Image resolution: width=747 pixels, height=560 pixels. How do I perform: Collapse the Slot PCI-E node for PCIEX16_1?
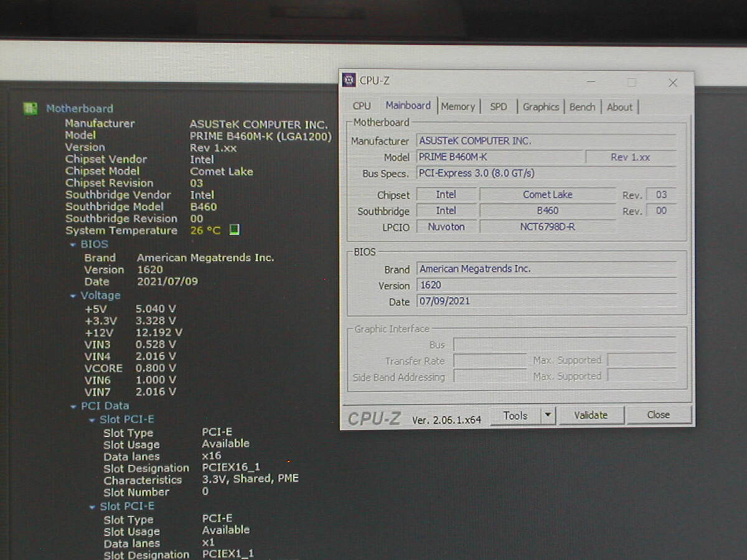click(x=93, y=421)
